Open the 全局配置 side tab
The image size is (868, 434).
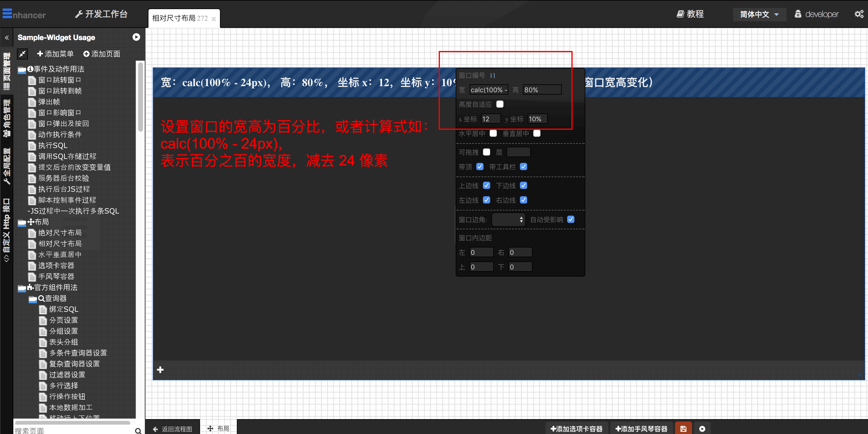tap(7, 166)
